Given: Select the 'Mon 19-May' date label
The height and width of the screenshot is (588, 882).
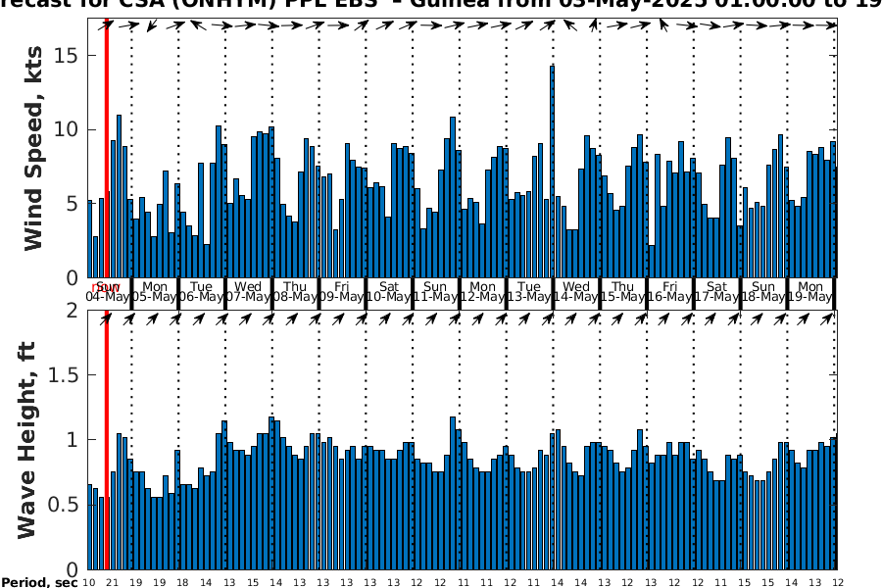Looking at the screenshot, I should coord(810,292).
